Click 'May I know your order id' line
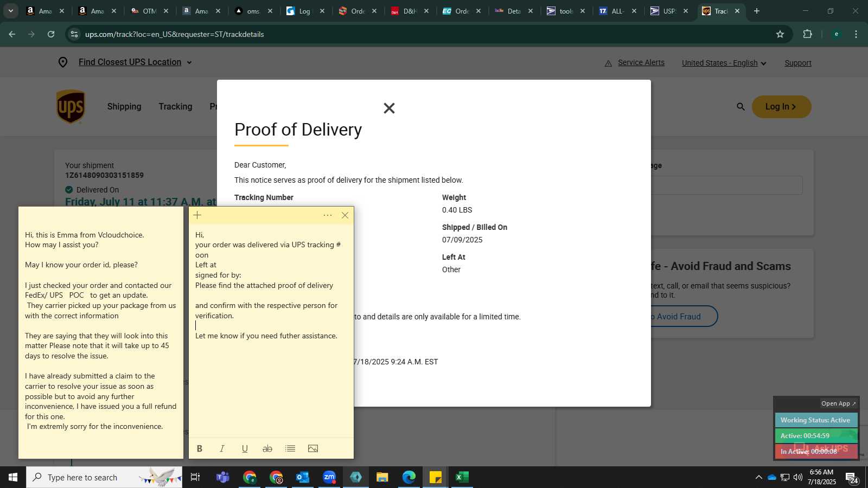The width and height of the screenshot is (868, 488). click(81, 265)
